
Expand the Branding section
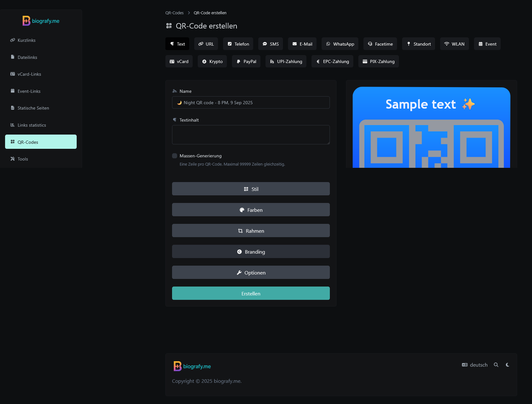[x=251, y=251]
